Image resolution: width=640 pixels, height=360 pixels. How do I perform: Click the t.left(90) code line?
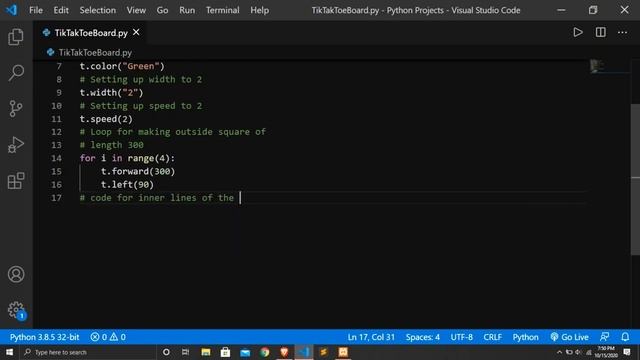click(x=127, y=184)
